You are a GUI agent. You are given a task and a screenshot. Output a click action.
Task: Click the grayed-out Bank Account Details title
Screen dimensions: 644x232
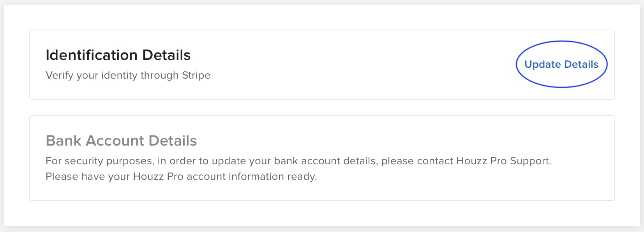click(121, 141)
